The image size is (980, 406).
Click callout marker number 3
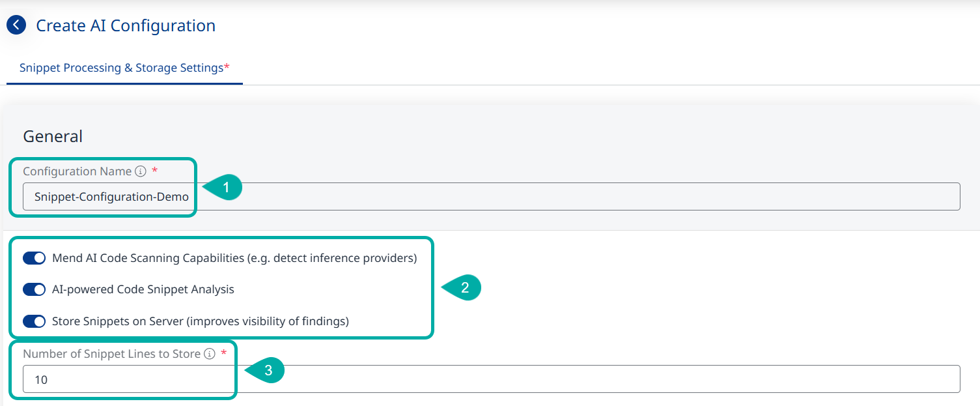point(267,371)
